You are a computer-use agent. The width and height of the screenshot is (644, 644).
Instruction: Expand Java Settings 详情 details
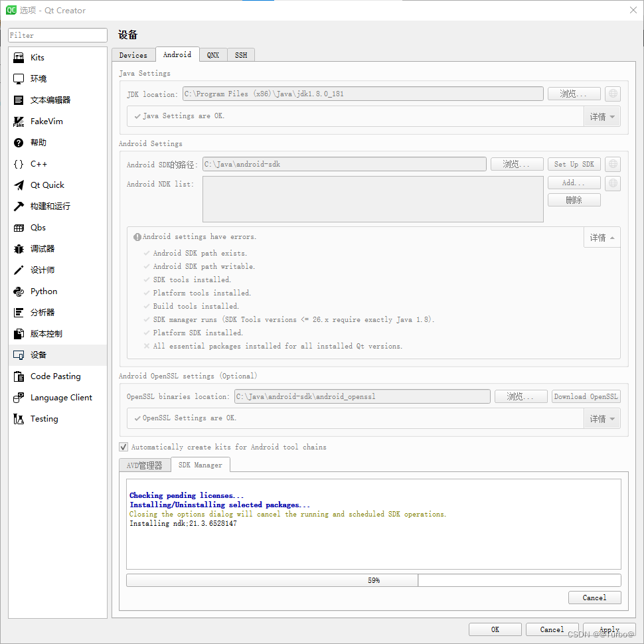(x=602, y=117)
